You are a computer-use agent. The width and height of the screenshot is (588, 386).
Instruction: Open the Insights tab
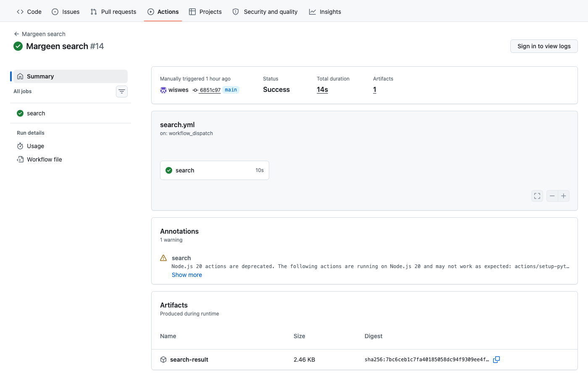pos(325,12)
